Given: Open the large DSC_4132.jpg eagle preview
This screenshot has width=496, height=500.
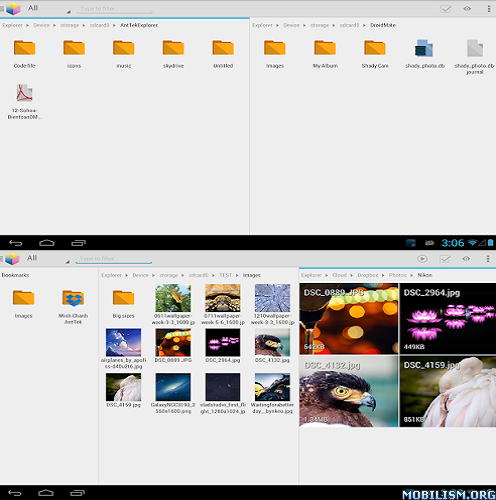Looking at the screenshot, I should (x=349, y=391).
